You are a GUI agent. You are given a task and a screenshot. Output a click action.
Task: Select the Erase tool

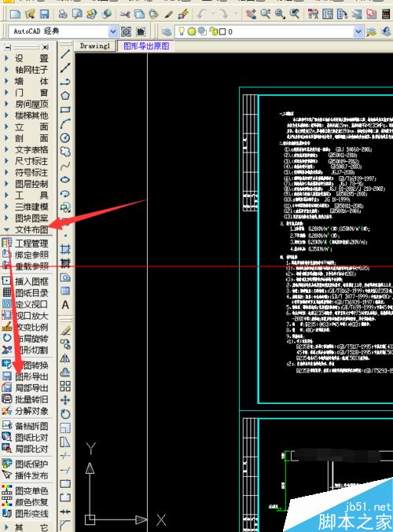(65, 331)
